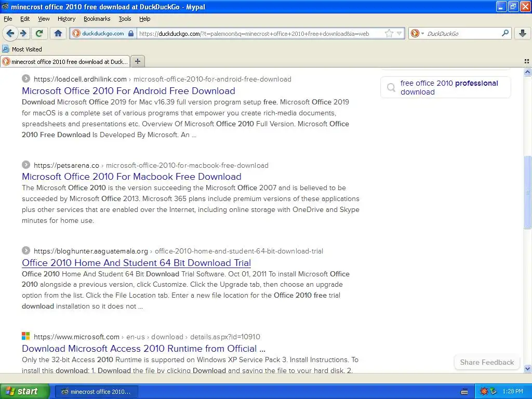Click the https://petsarena.co URL text
The width and height of the screenshot is (532, 399).
coord(66,165)
